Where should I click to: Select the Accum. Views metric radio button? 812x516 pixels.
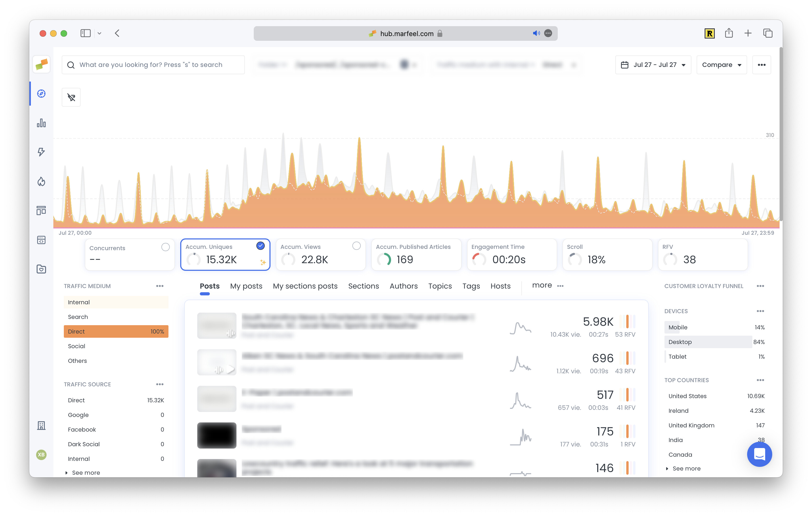(357, 246)
